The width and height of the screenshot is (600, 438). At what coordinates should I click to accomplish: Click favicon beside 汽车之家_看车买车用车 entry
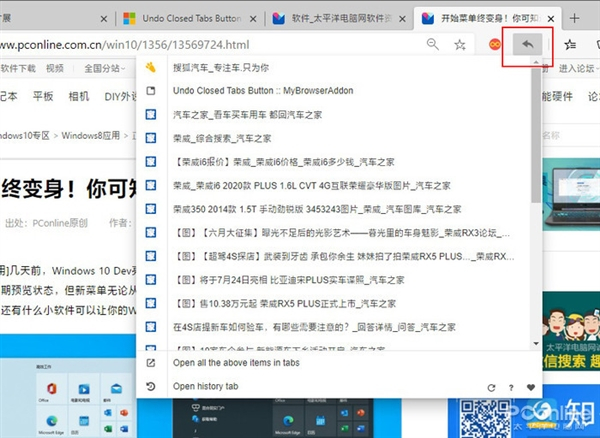pyautogui.click(x=151, y=114)
